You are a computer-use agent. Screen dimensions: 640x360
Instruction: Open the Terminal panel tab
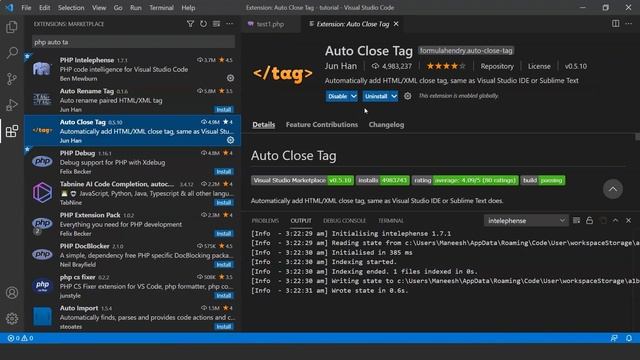coord(391,220)
